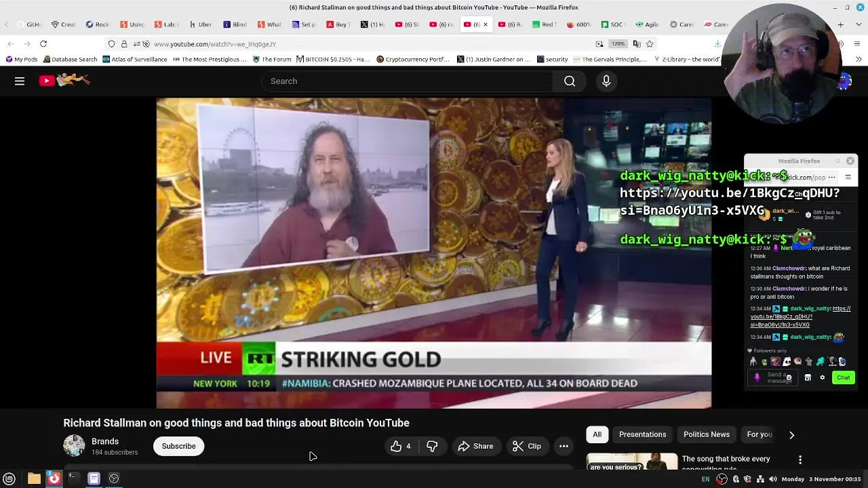
Task: Open Kick popout window hamburger menu
Action: coord(848,178)
